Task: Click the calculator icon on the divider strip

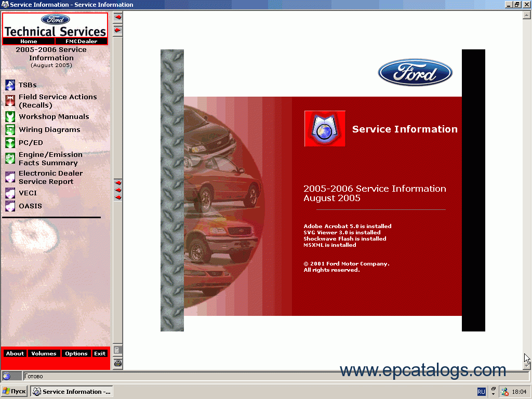Action: [x=117, y=350]
